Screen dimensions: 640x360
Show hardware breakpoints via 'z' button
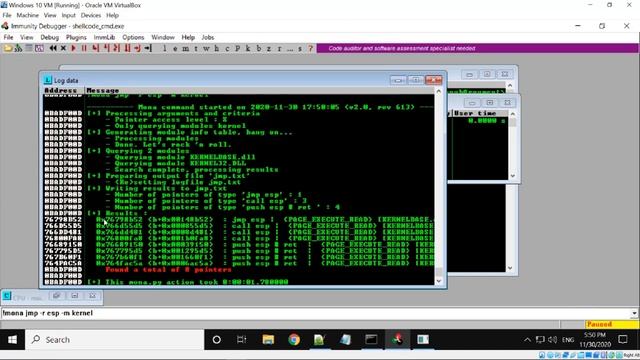point(269,48)
